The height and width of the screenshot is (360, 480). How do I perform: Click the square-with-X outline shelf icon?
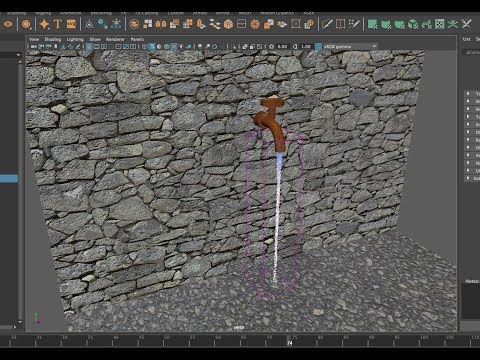tap(296, 24)
